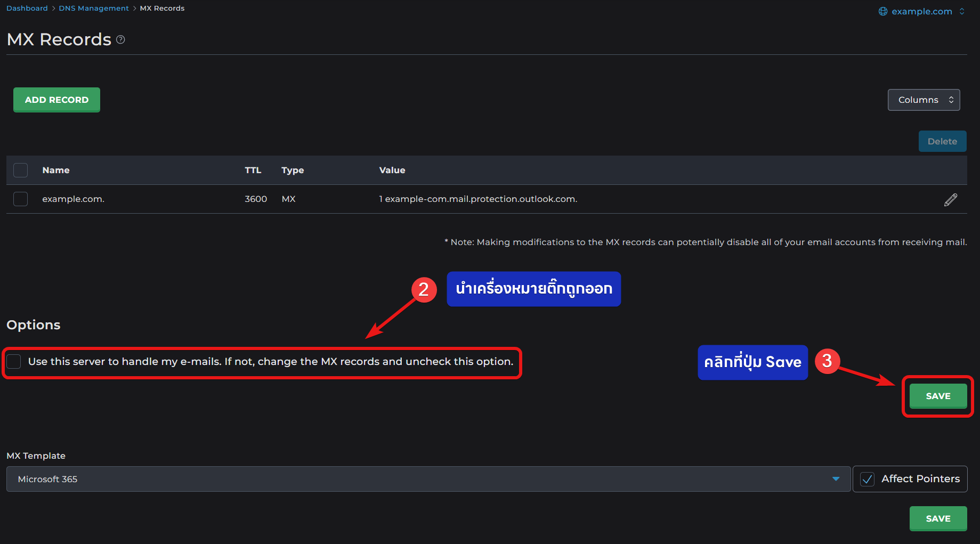The height and width of the screenshot is (544, 980).
Task: Toggle the select-all checkbox in table header
Action: [x=21, y=170]
